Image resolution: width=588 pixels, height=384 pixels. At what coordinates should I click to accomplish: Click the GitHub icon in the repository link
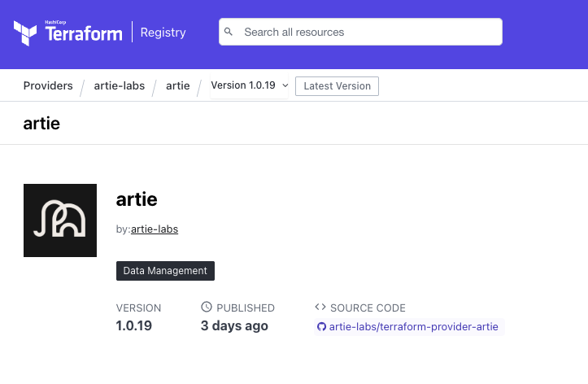click(x=321, y=326)
